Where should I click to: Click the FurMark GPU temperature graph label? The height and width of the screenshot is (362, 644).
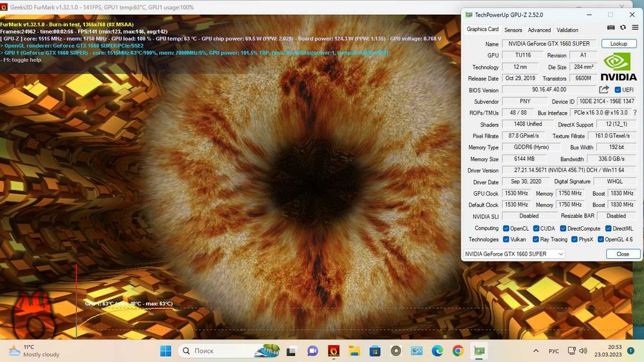(x=129, y=303)
